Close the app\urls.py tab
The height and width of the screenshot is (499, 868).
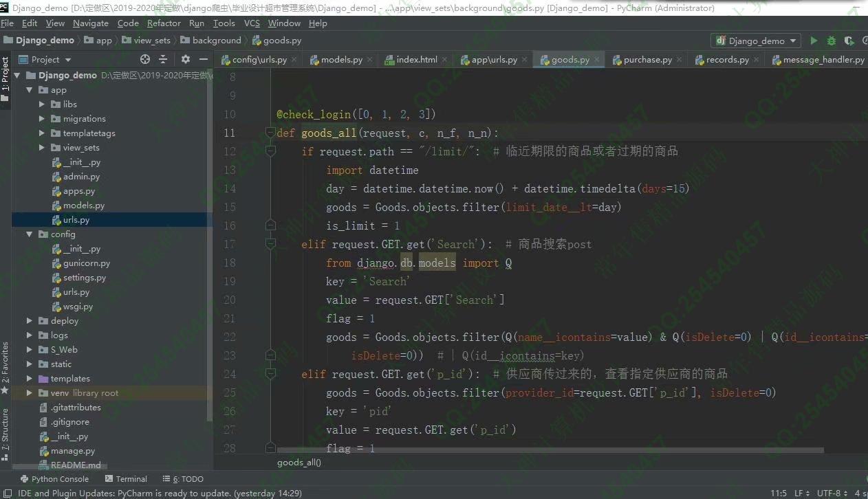(x=524, y=60)
